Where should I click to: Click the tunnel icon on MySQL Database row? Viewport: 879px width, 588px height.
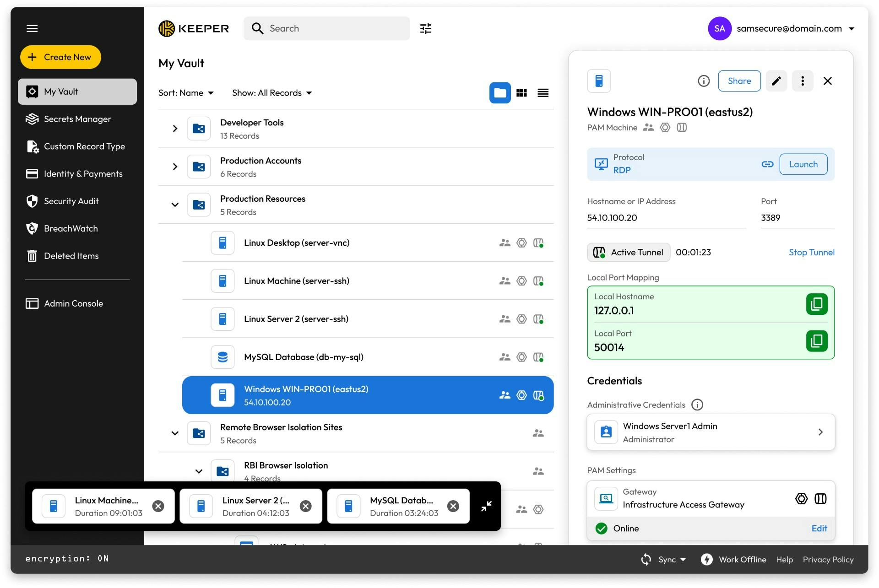538,357
